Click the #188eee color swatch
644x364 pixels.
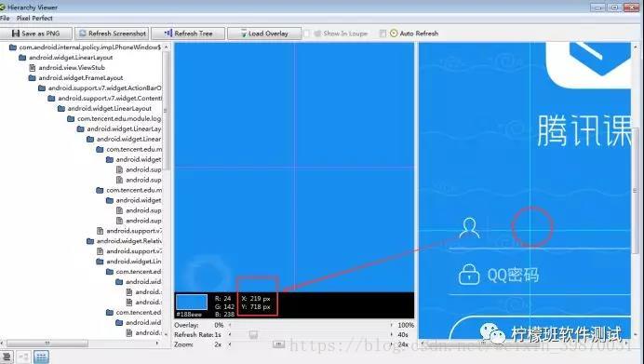(x=192, y=302)
